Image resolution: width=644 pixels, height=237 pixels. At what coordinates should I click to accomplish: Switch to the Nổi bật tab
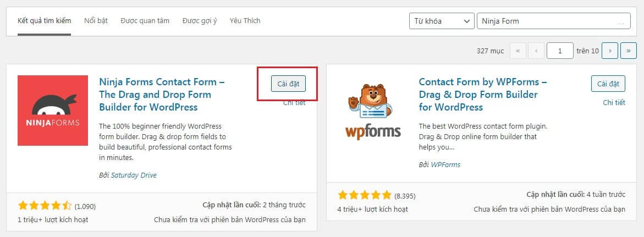(96, 20)
